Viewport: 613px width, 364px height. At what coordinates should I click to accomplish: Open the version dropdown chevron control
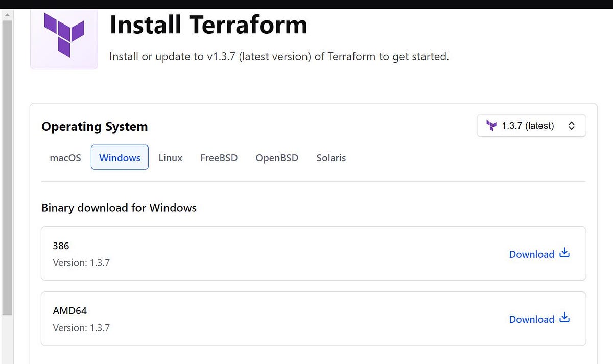pos(571,126)
